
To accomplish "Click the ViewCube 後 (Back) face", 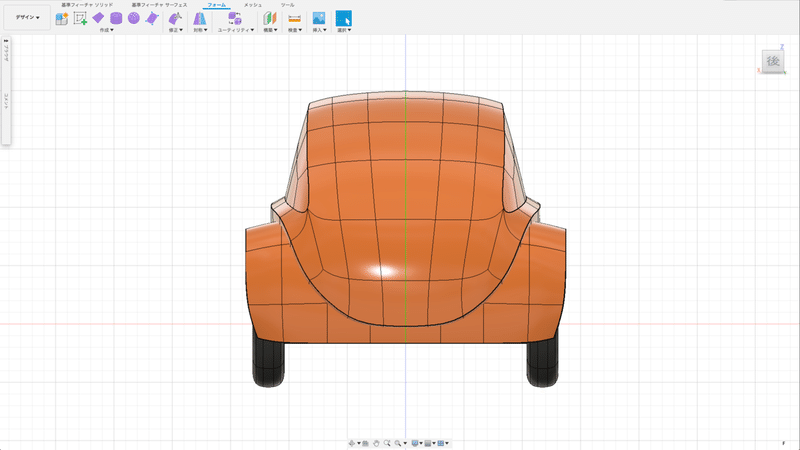I will [x=772, y=61].
